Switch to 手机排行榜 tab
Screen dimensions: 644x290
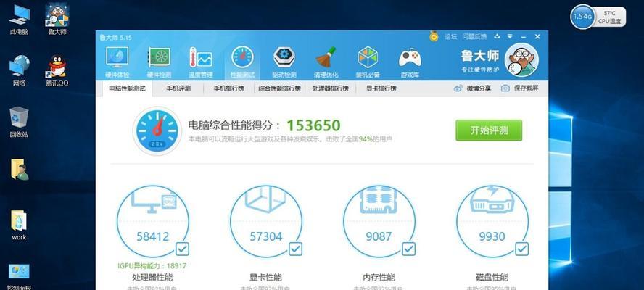[228, 88]
